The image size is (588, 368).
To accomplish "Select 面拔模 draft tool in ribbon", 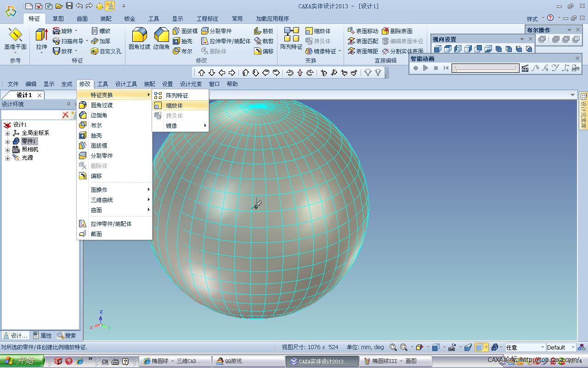I will tap(185, 31).
